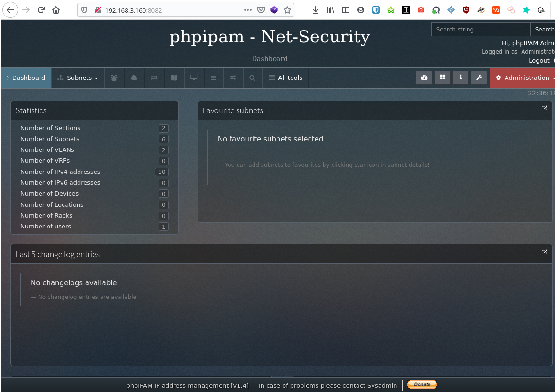Click the cloud section icon

coord(135,78)
